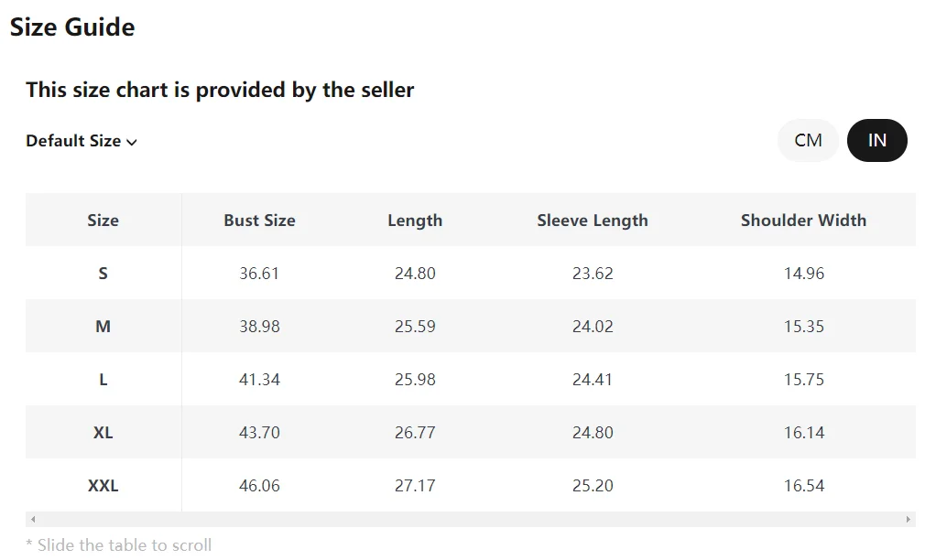Click the Size column header
925x560 pixels.
coord(103,221)
